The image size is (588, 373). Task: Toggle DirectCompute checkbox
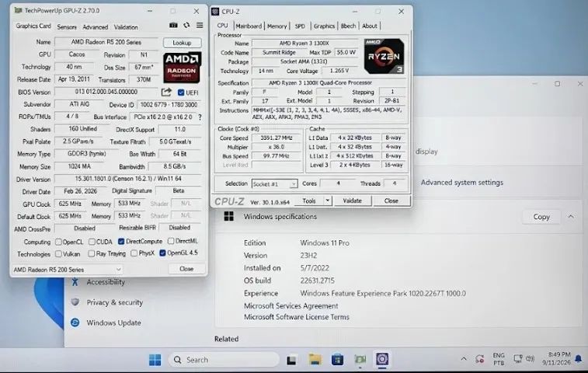pos(121,242)
